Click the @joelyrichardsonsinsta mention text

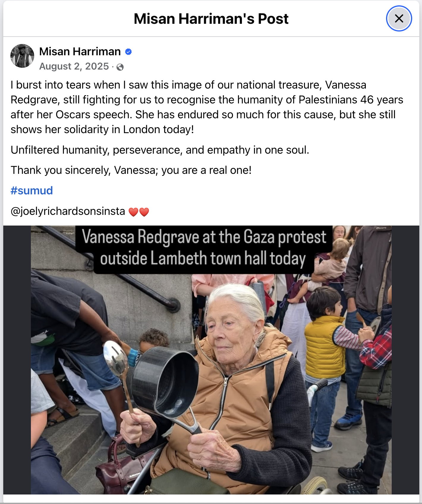click(68, 211)
